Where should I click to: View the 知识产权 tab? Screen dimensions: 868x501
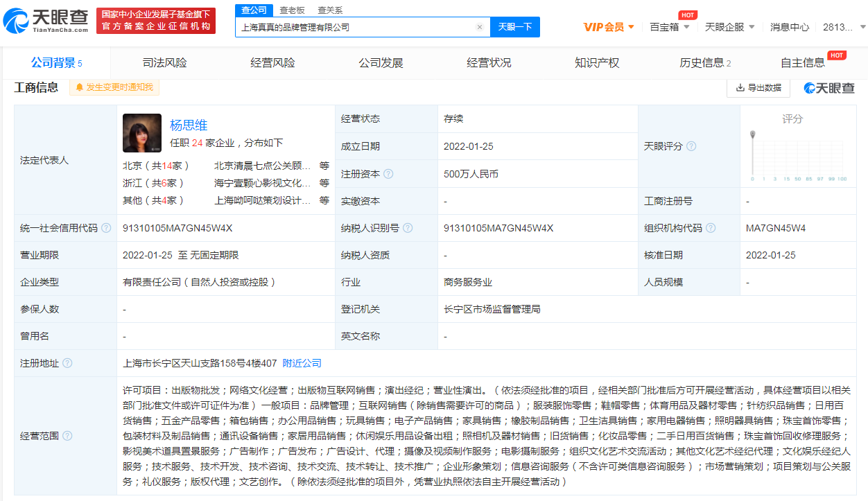[x=597, y=63]
